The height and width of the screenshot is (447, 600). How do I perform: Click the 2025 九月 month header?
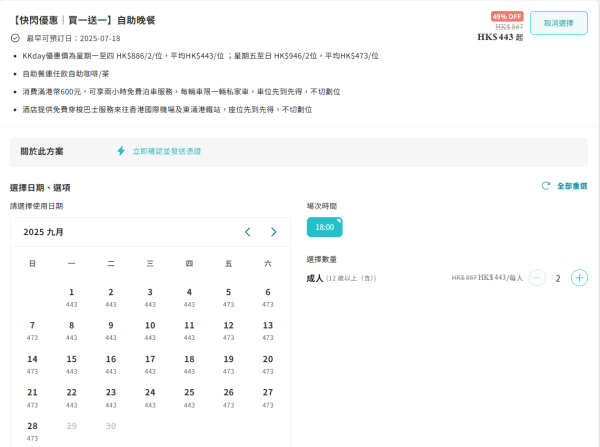coord(43,232)
